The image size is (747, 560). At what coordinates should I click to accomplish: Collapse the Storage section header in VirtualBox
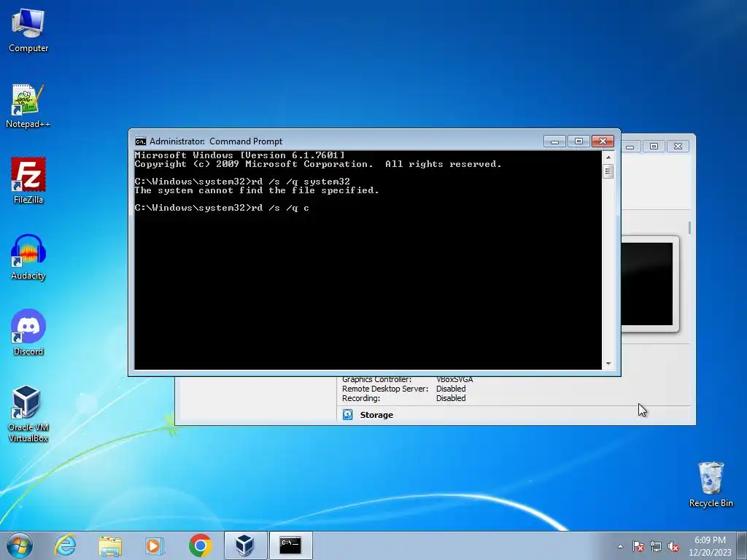(x=376, y=415)
